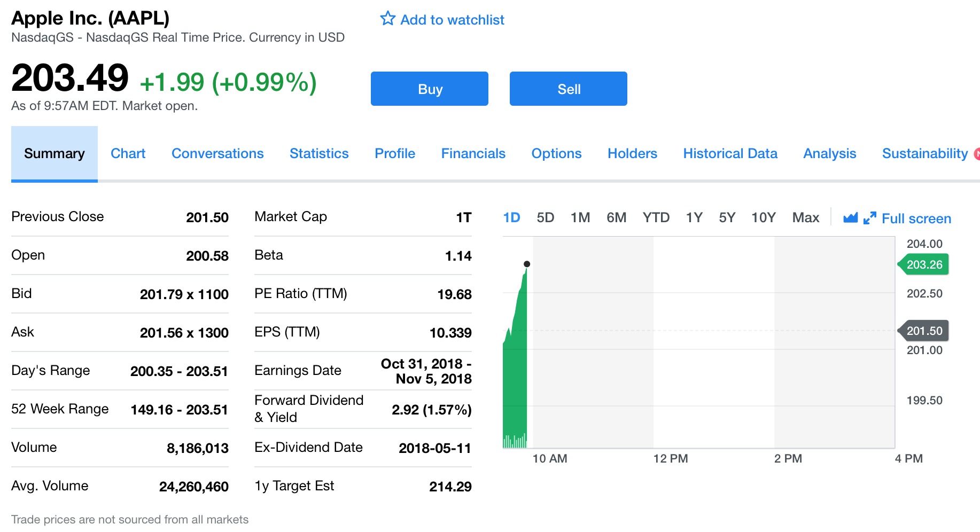
Task: Set chart range to YTD
Action: (x=656, y=218)
